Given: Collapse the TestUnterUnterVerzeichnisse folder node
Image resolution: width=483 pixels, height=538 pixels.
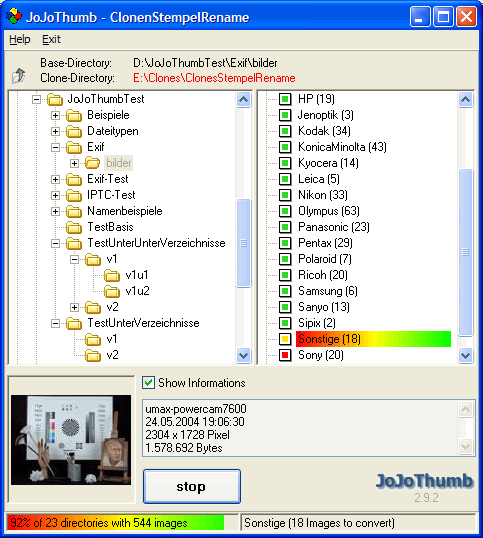Looking at the screenshot, I should [55, 244].
